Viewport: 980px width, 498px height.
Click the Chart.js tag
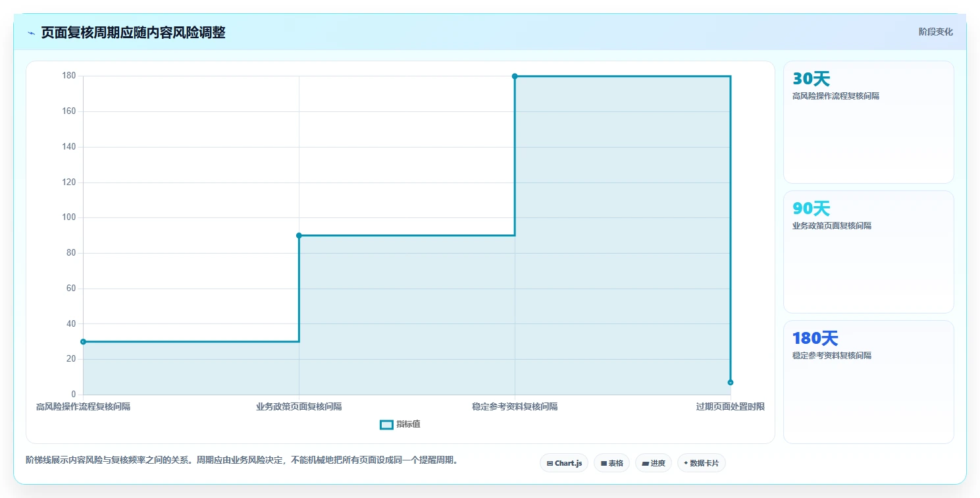coord(564,463)
